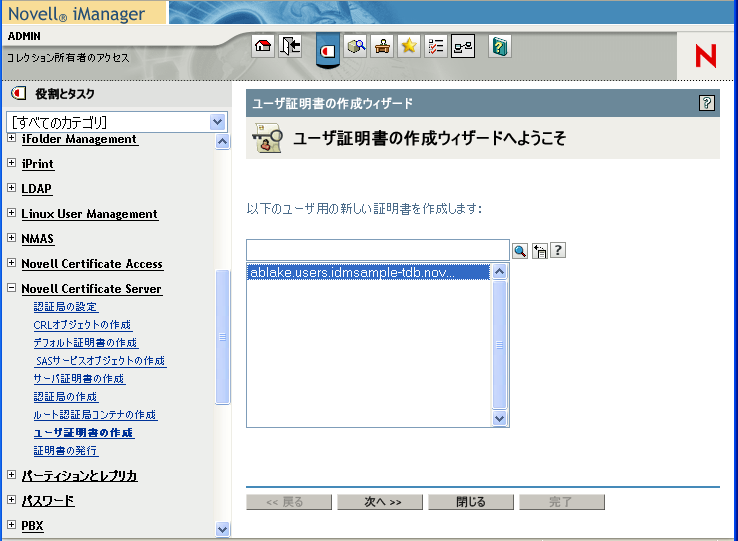
Task: Click wizard title bar help question icon
Action: tap(706, 103)
